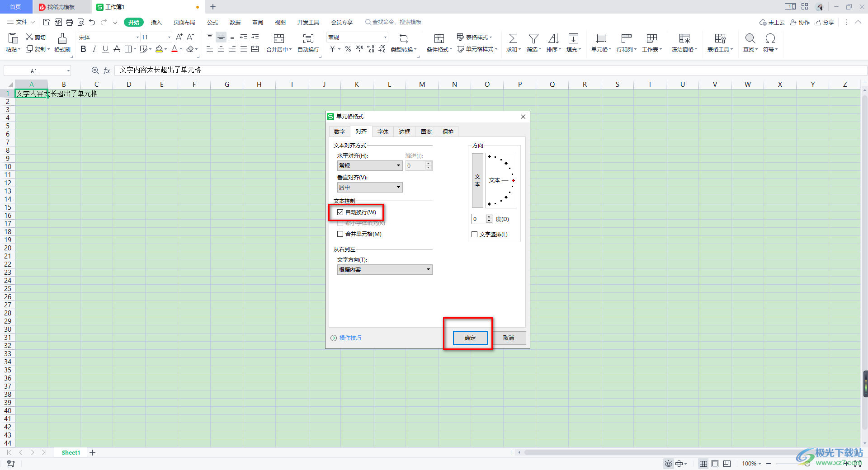Click the Find (查找) magnifier icon
Image resolution: width=868 pixels, height=470 pixels.
pos(750,38)
